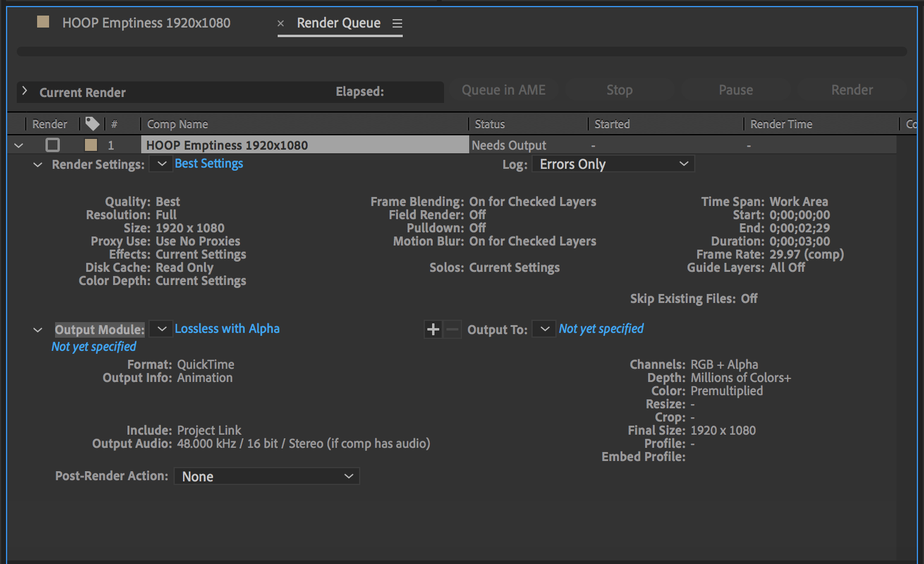
Task: Enable the render checkbox for HOOP Emptiness item
Action: click(52, 144)
